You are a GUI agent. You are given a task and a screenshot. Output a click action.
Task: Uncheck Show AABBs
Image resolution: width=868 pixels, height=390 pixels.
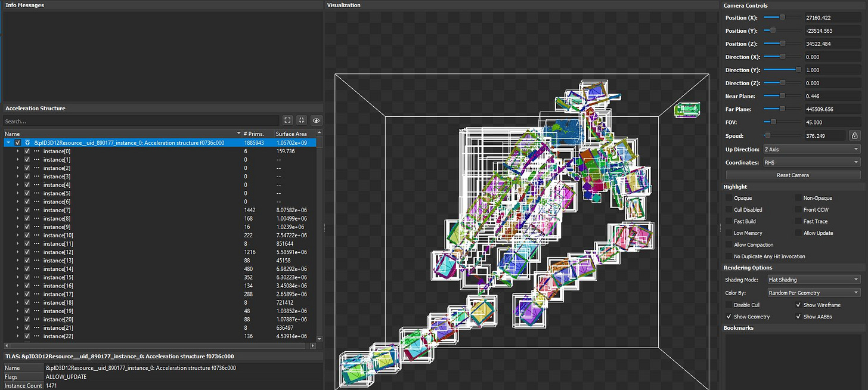point(798,317)
